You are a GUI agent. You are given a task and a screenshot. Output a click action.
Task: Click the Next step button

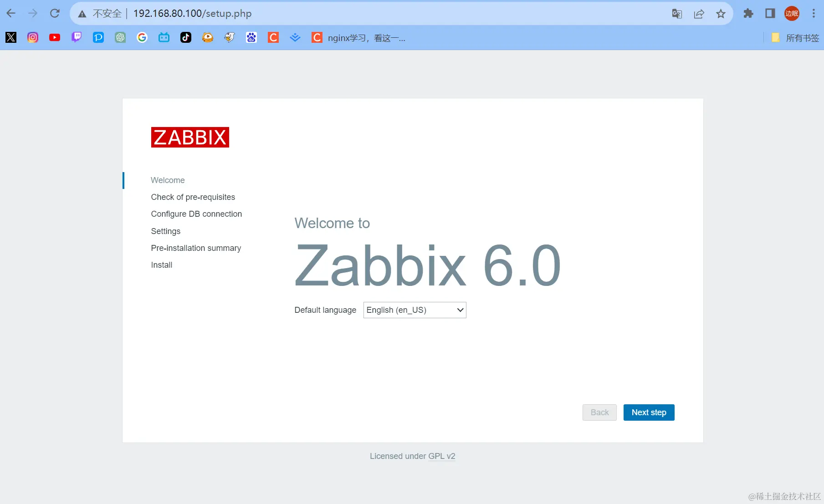(x=649, y=412)
